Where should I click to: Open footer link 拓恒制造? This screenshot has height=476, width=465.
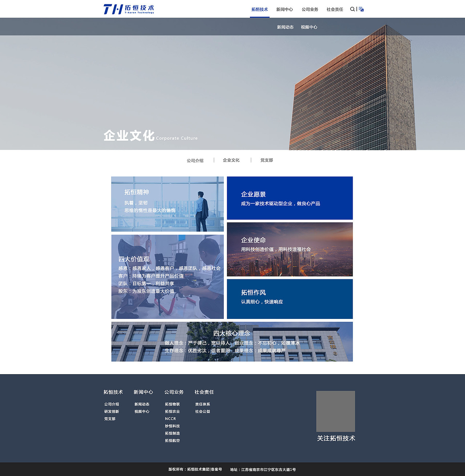173,433
